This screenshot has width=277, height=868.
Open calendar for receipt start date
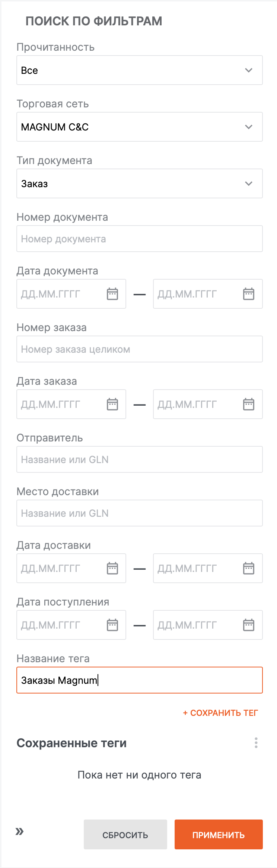(x=112, y=625)
